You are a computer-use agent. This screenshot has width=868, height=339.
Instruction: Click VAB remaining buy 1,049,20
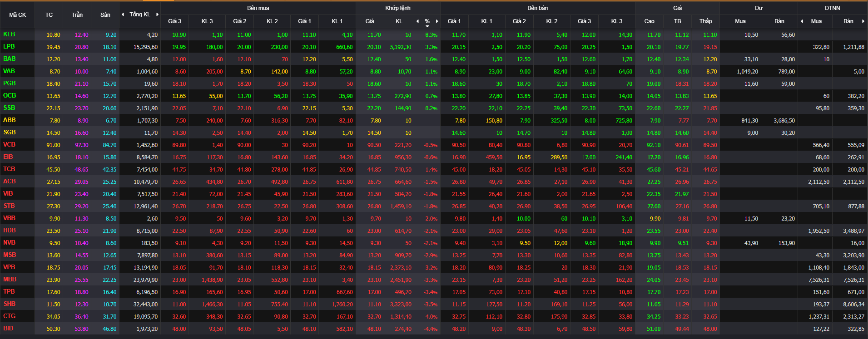pos(747,72)
